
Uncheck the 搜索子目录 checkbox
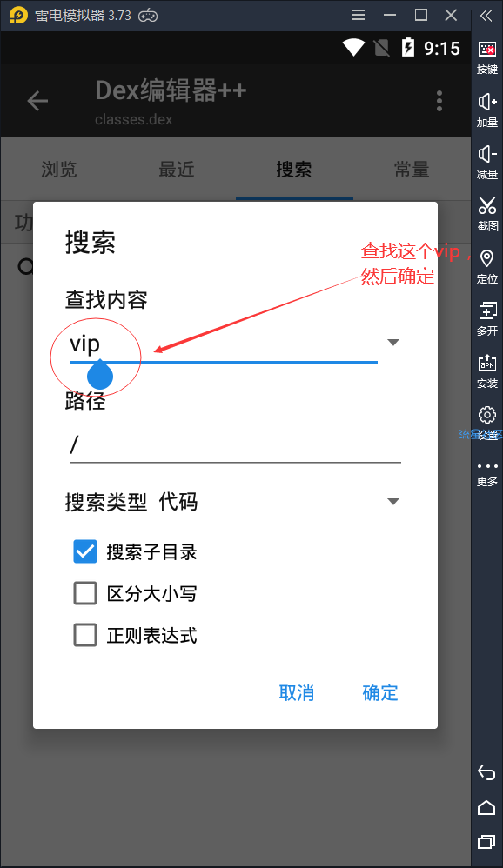[x=85, y=551]
